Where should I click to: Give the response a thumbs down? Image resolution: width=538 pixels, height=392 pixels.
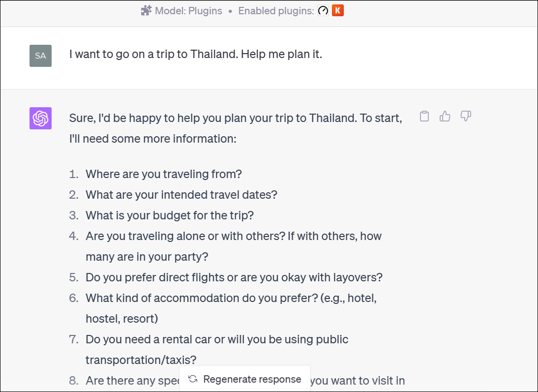tap(466, 117)
